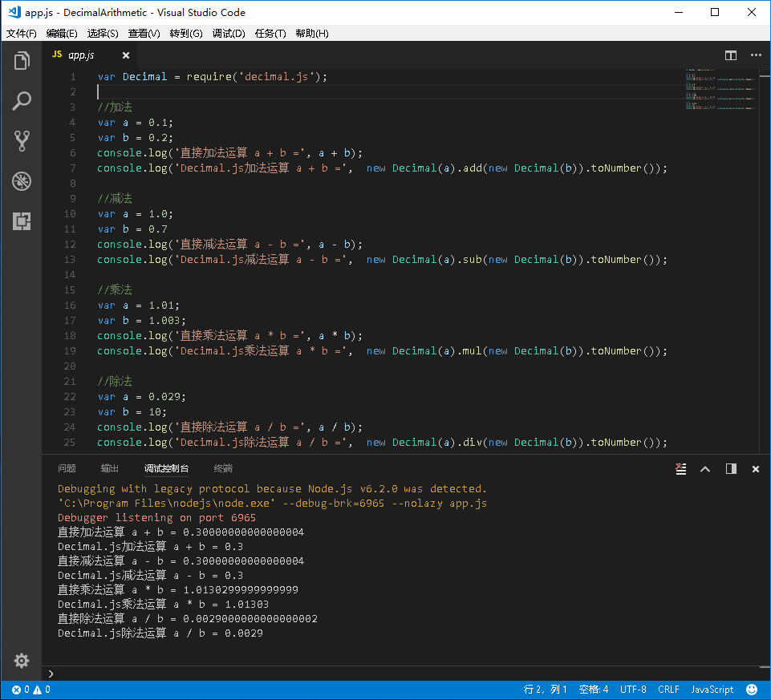Open the Debug view in activity bar

(x=22, y=181)
